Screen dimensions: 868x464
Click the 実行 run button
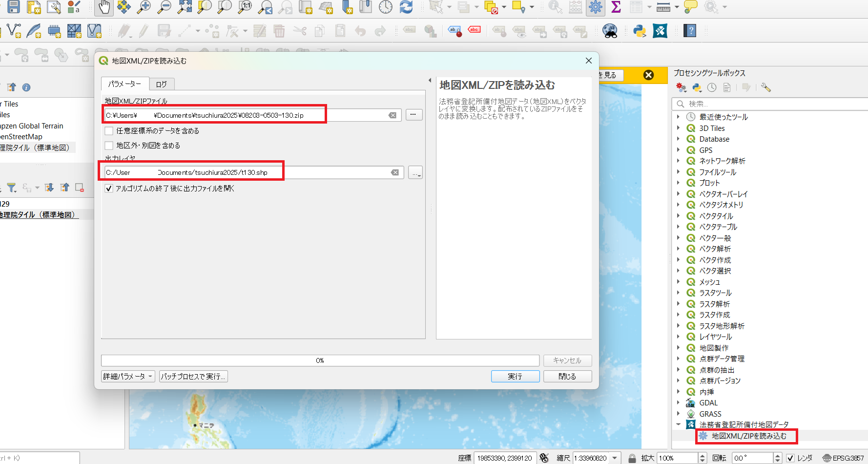(x=515, y=376)
